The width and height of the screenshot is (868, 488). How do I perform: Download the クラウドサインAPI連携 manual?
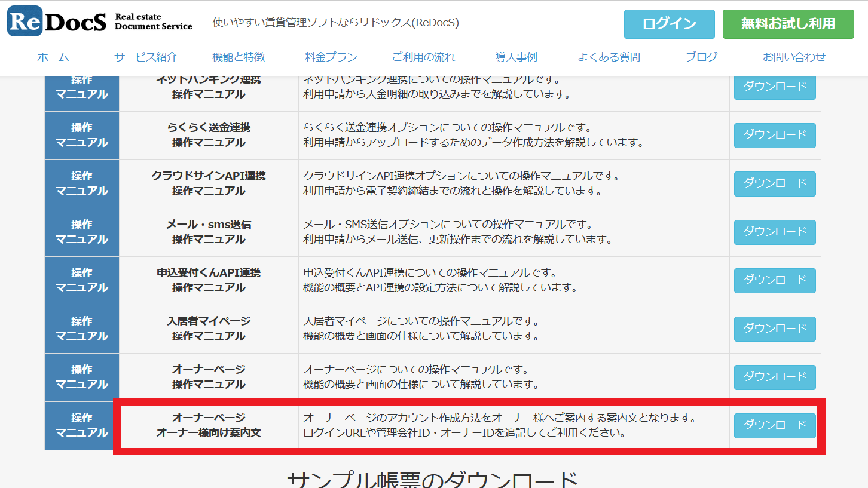(775, 183)
